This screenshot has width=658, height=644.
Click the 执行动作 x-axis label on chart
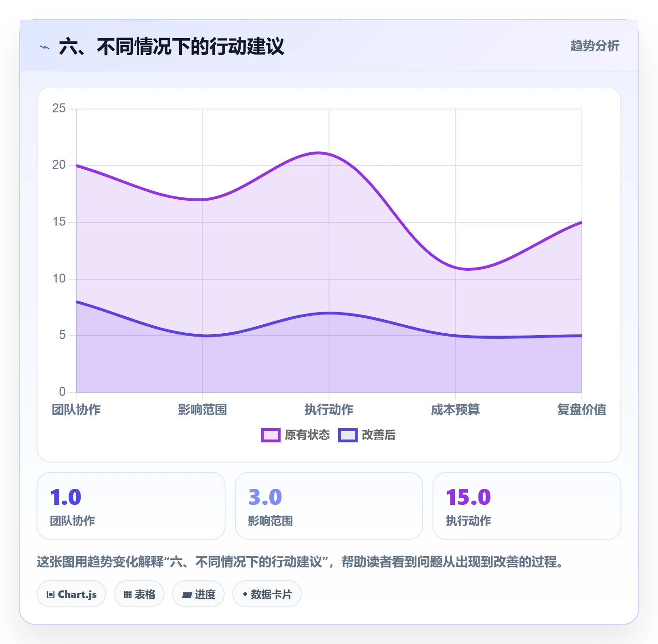click(x=329, y=409)
